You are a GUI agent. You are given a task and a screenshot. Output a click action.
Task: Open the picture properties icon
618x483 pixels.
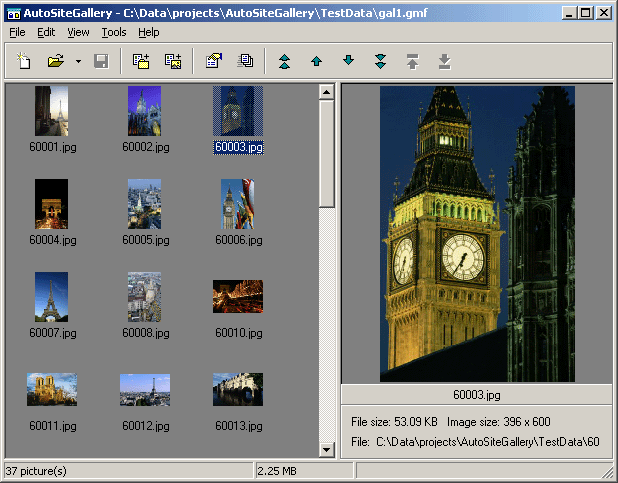tap(213, 62)
